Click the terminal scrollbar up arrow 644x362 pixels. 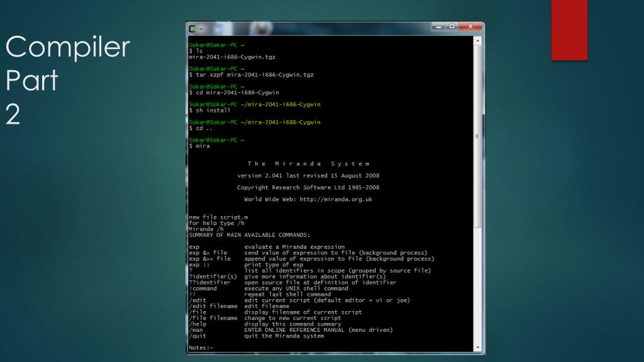(x=477, y=41)
